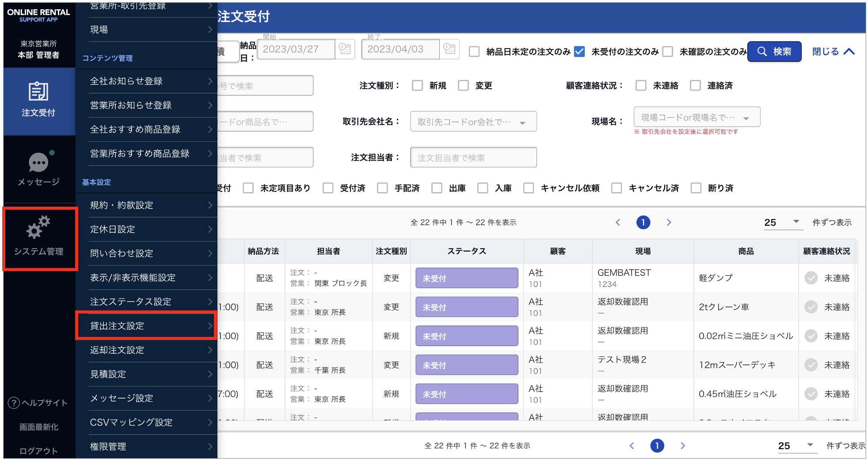This screenshot has height=461, width=868.
Task: Click ログアウト in the sidebar
Action: [x=38, y=451]
